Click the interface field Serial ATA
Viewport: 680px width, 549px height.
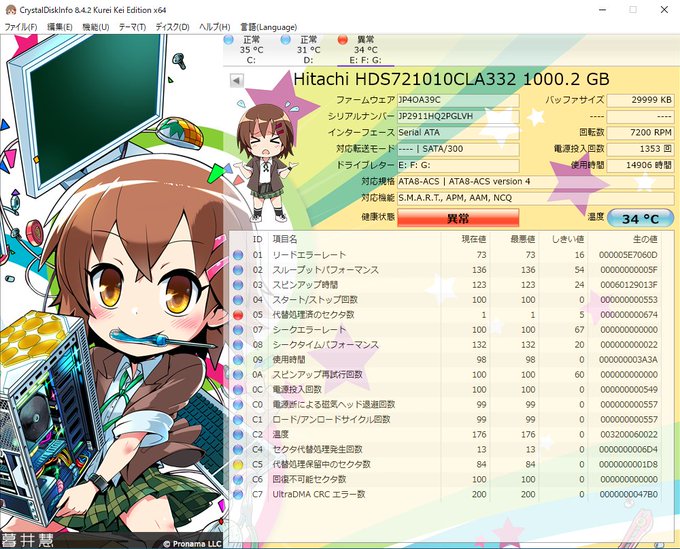458,133
